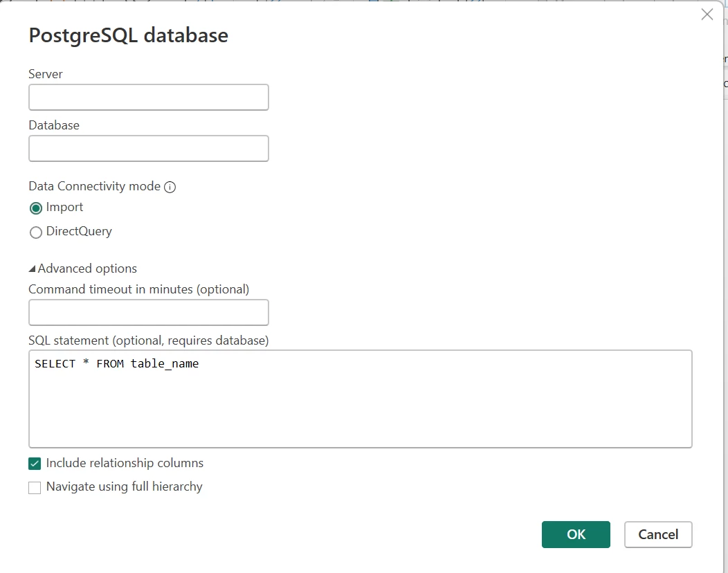Screen dimensions: 728x573
Task: Close the PostgreSQL database dialog
Action: pyautogui.click(x=707, y=15)
